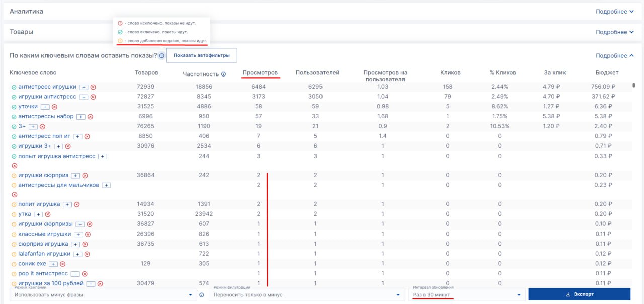Click the info icon after «По каким ключевым словам оставить показы?»
The width and height of the screenshot is (644, 304).
pyautogui.click(x=162, y=56)
